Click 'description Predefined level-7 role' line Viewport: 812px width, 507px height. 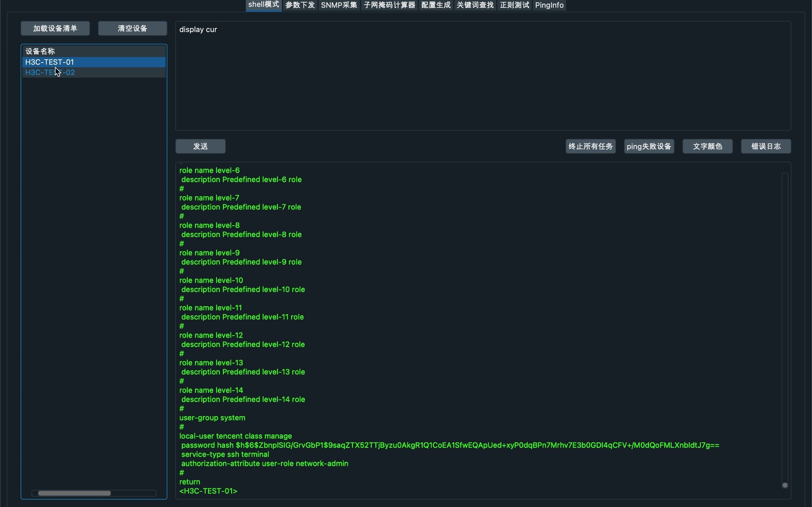click(241, 207)
